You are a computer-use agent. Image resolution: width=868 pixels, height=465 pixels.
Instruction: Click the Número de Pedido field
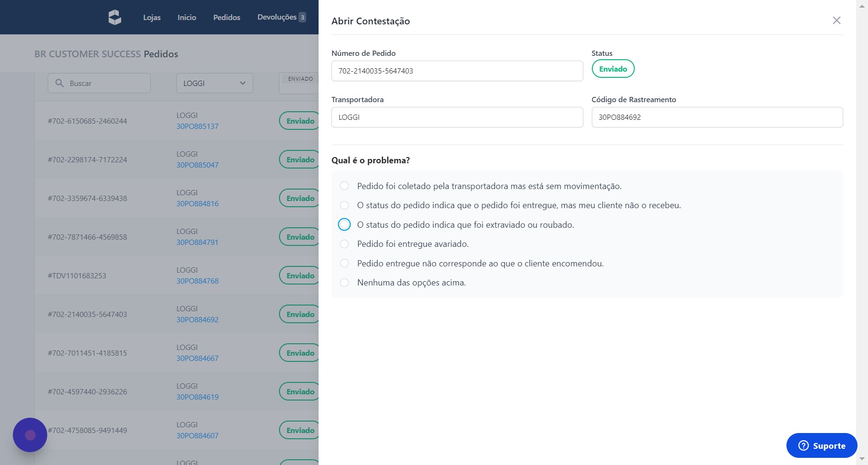[x=456, y=71]
